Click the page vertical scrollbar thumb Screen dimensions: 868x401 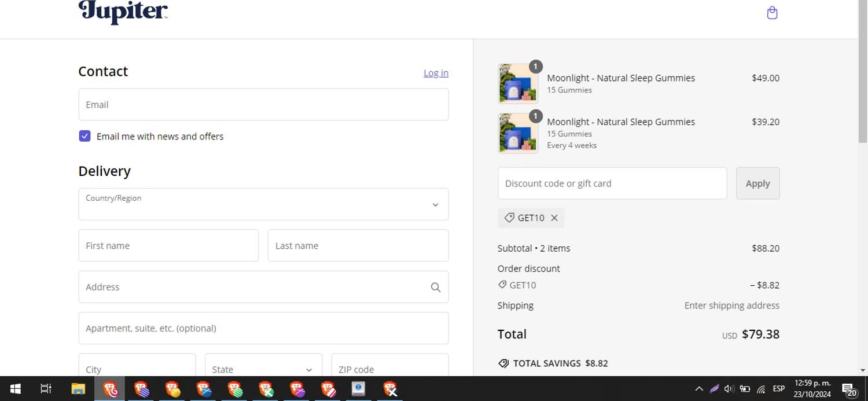(x=863, y=71)
